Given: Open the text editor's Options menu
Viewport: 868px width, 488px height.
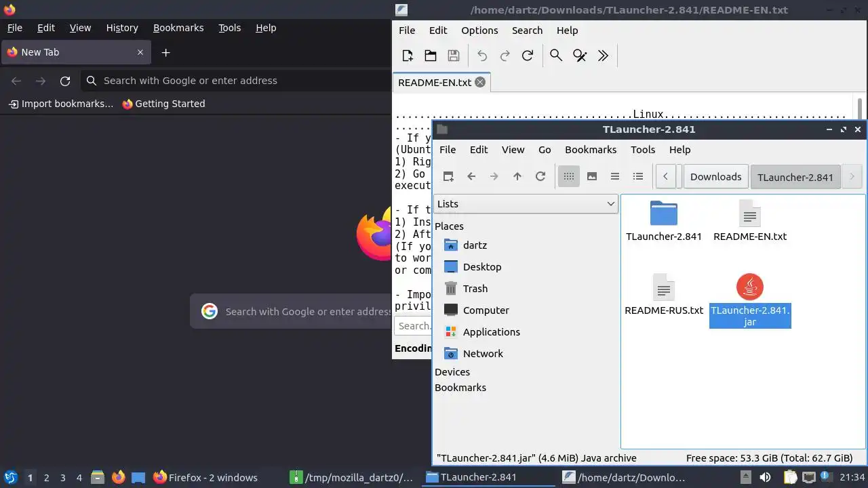Looking at the screenshot, I should click(x=479, y=30).
